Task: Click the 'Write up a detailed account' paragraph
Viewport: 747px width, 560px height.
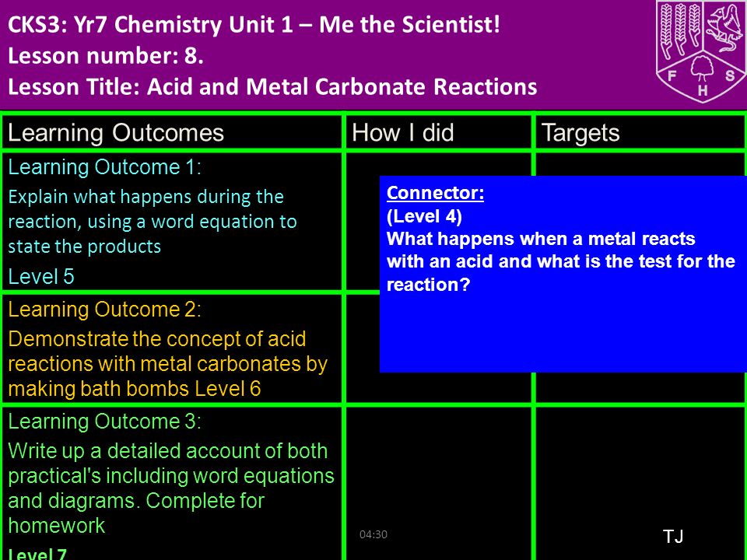Action: pos(171,488)
